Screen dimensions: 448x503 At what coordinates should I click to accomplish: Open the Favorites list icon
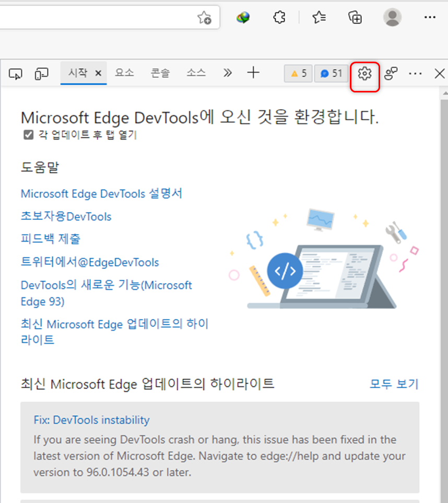coord(319,17)
